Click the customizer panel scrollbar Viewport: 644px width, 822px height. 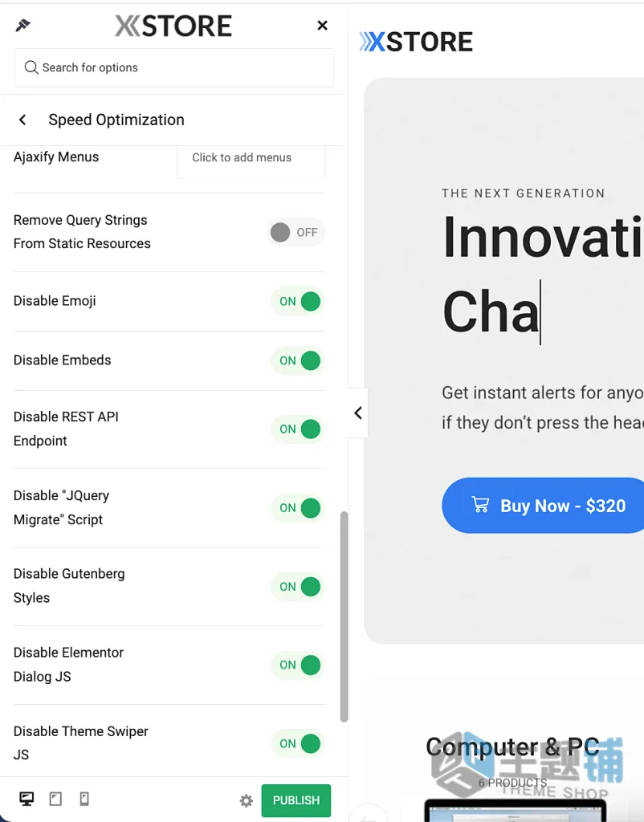pyautogui.click(x=344, y=616)
